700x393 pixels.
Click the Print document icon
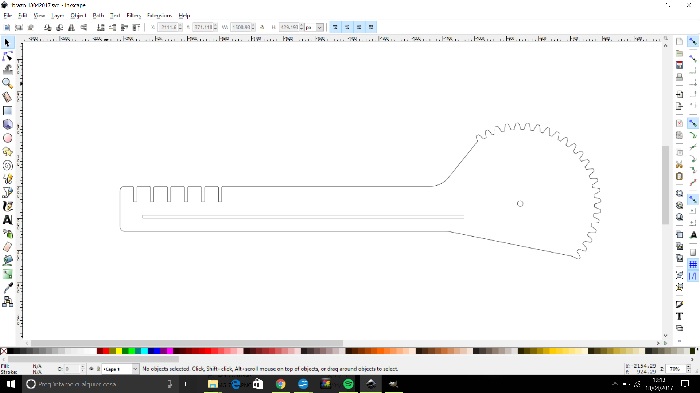(x=679, y=77)
